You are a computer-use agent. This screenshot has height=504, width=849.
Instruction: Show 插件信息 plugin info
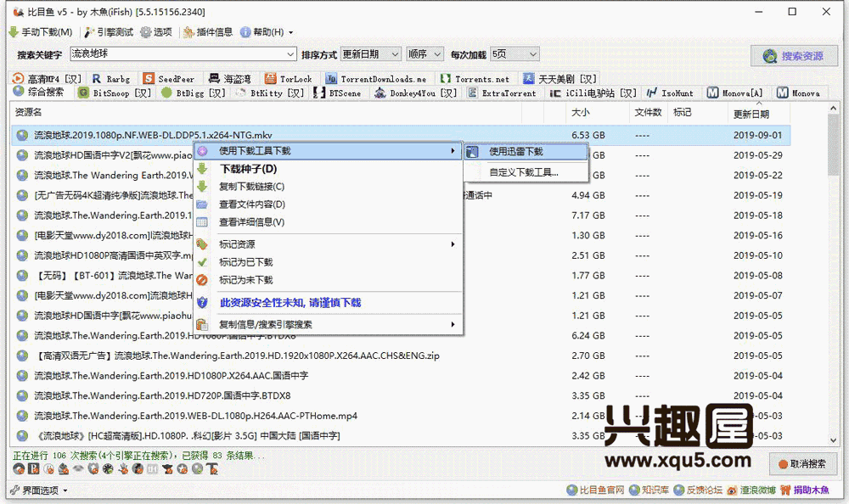pos(208,32)
